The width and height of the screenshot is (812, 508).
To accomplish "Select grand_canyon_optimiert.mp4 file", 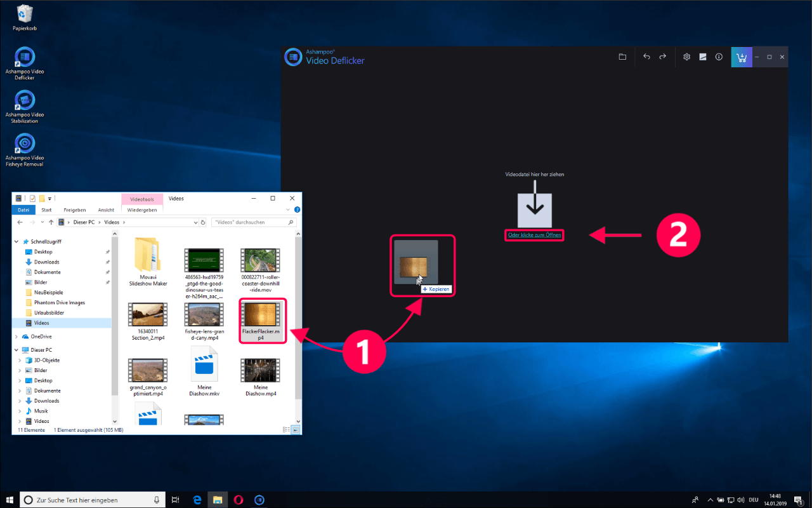I will [x=148, y=377].
